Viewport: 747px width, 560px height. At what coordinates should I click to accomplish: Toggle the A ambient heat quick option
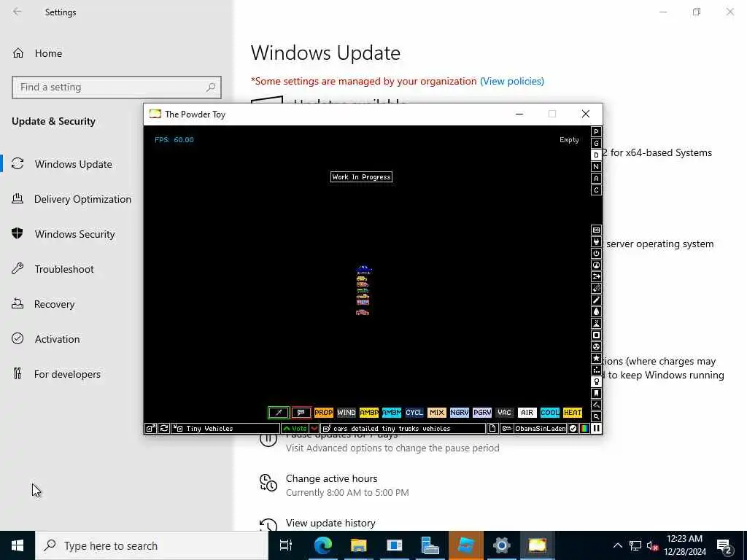pyautogui.click(x=596, y=179)
